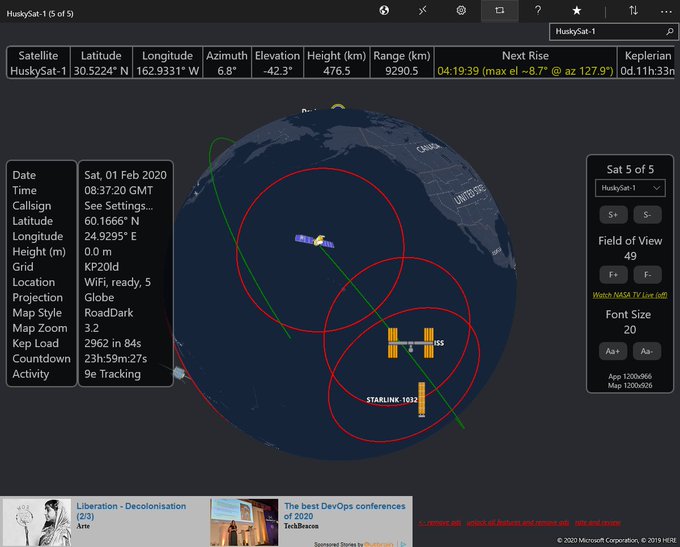The width and height of the screenshot is (680, 547).
Task: Click Callsign 'See Settings...' value
Action: [x=118, y=206]
